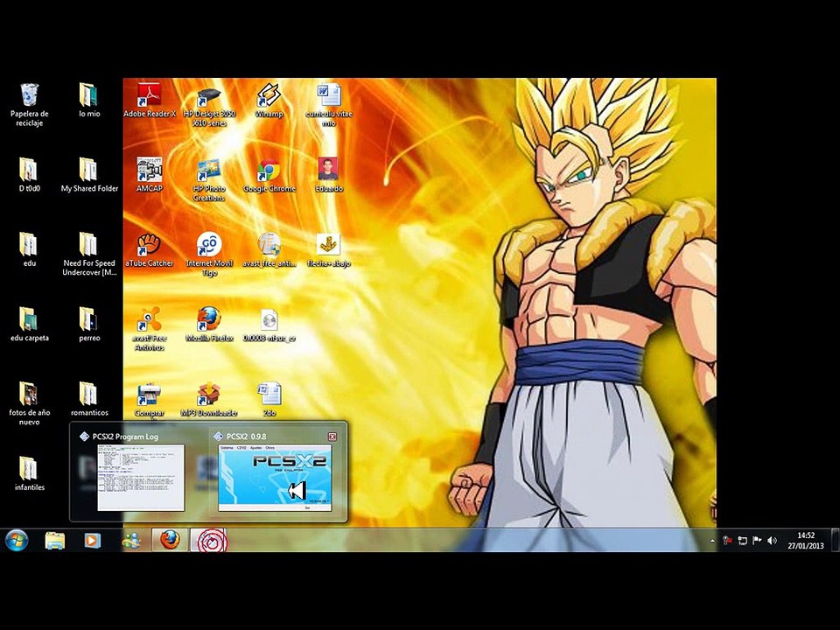Image resolution: width=840 pixels, height=630 pixels.
Task: Open the 'perreo' folder
Action: click(x=89, y=319)
